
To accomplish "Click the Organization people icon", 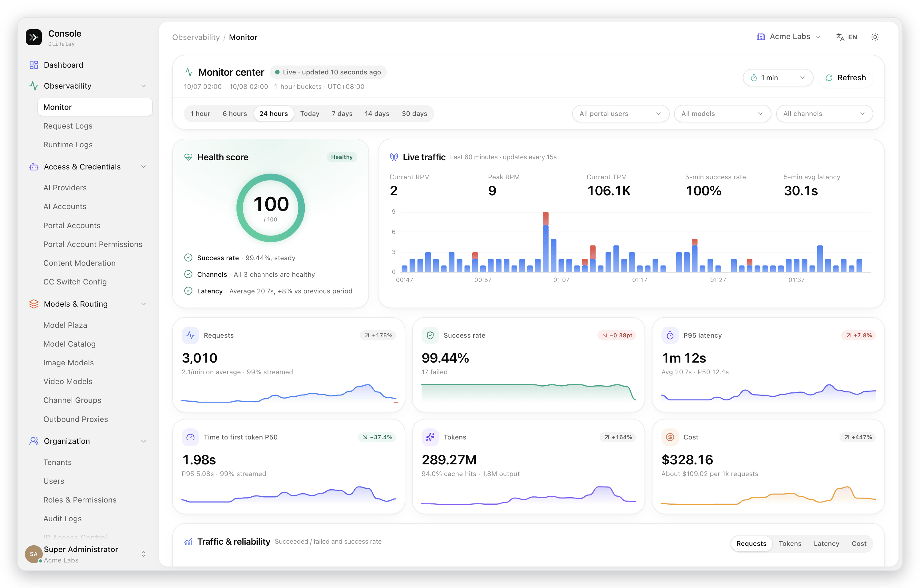I will click(x=34, y=441).
